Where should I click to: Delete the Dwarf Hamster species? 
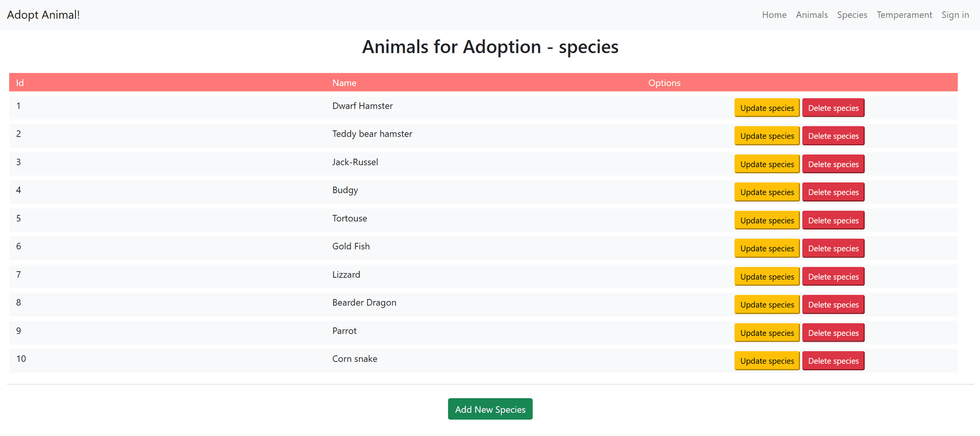[833, 108]
